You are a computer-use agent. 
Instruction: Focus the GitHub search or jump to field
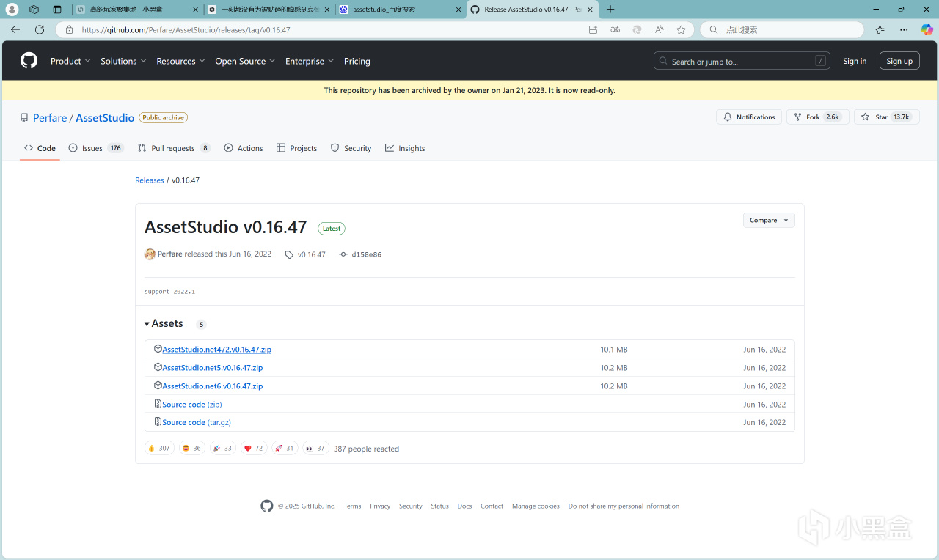742,61
